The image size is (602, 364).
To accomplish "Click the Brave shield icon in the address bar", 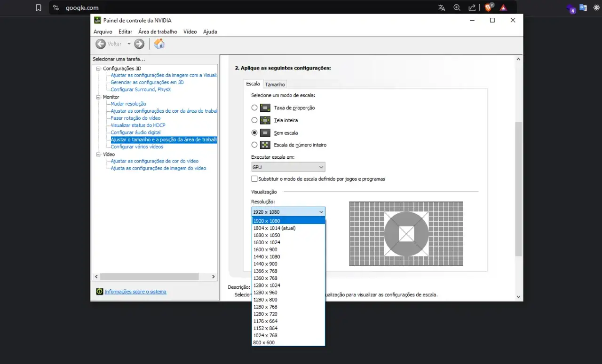I will pyautogui.click(x=489, y=8).
